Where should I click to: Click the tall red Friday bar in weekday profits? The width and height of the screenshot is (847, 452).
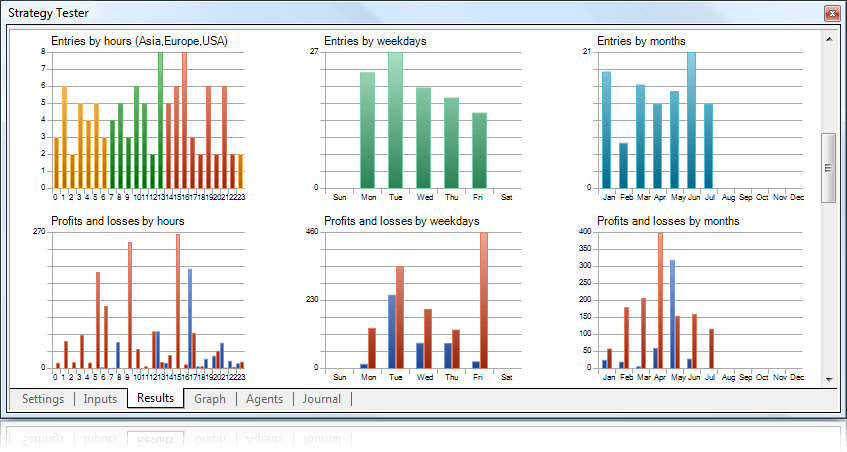click(x=484, y=300)
